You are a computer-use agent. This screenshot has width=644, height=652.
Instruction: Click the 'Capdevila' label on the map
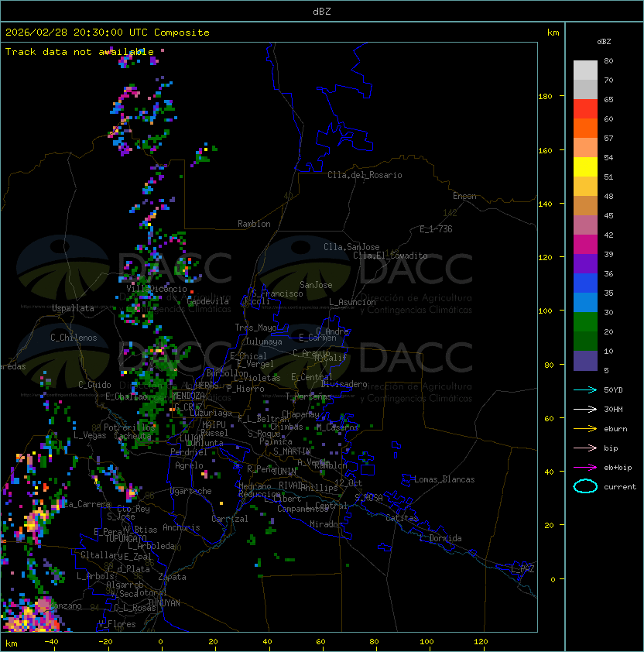click(x=207, y=301)
